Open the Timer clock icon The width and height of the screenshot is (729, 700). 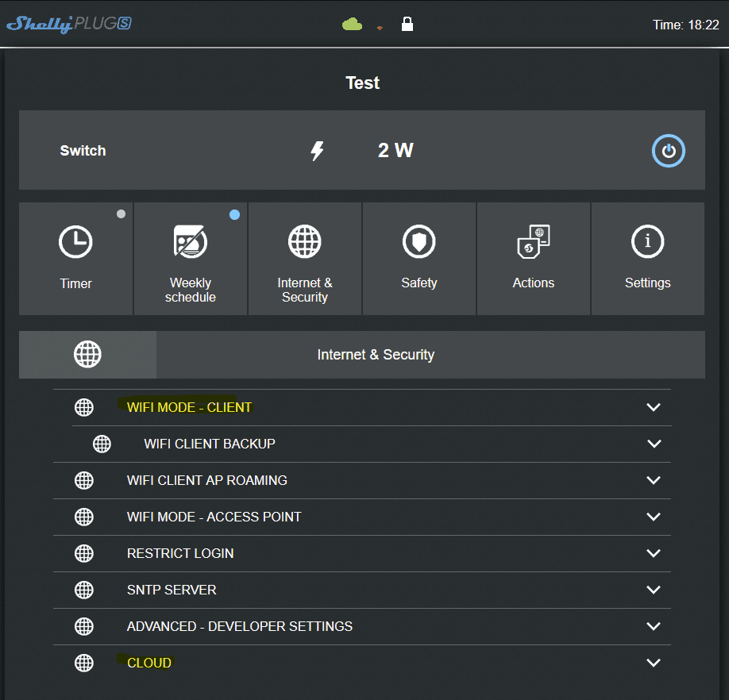tap(75, 241)
